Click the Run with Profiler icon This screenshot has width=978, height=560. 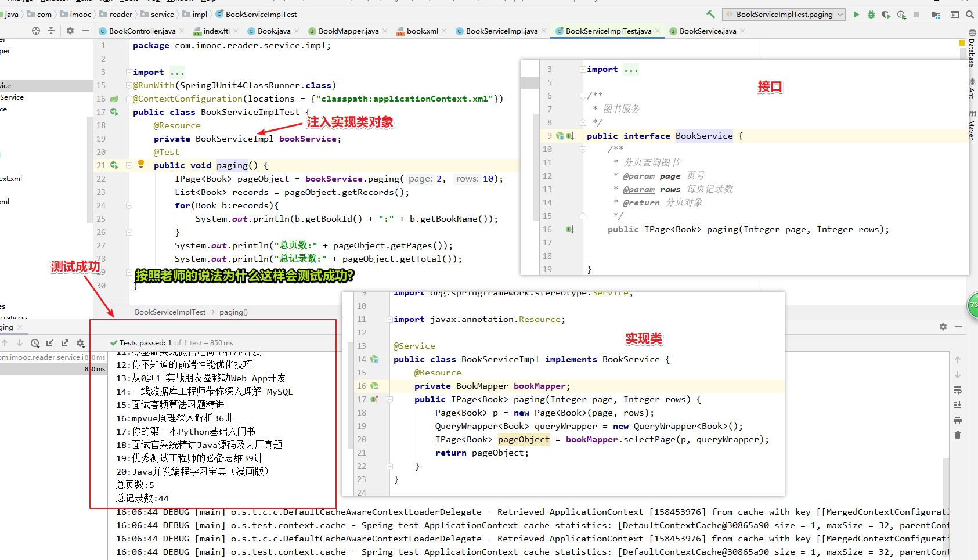(x=901, y=15)
